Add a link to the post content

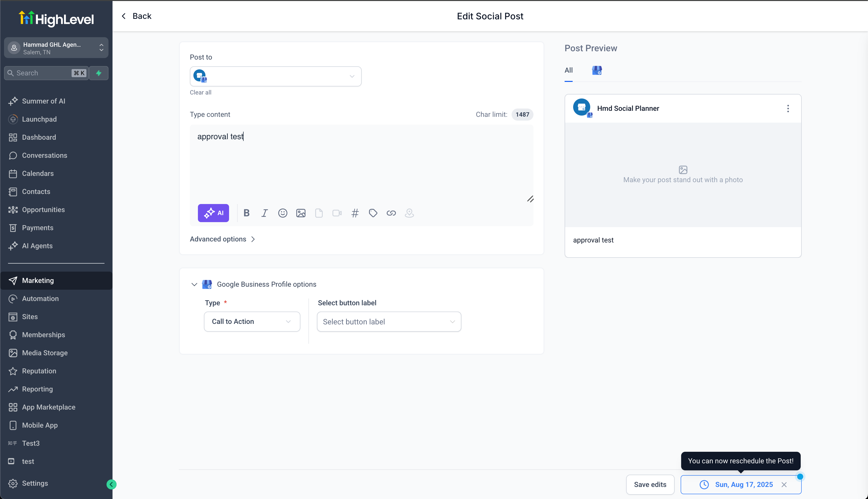click(x=391, y=213)
